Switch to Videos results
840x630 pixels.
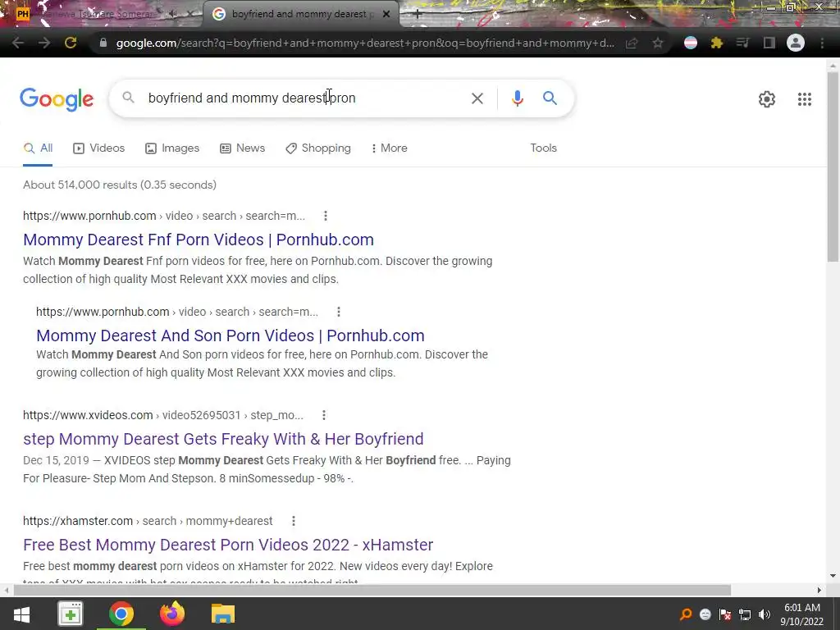coord(99,148)
